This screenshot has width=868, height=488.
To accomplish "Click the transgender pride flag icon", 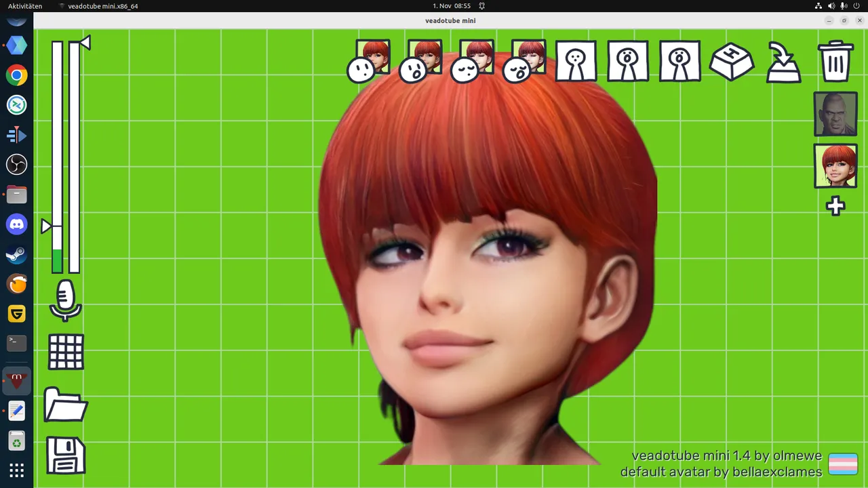I will [x=843, y=464].
